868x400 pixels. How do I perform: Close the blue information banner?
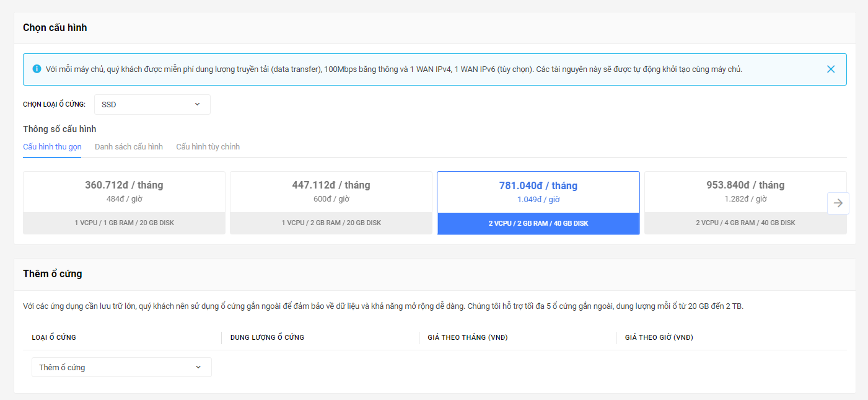point(831,69)
